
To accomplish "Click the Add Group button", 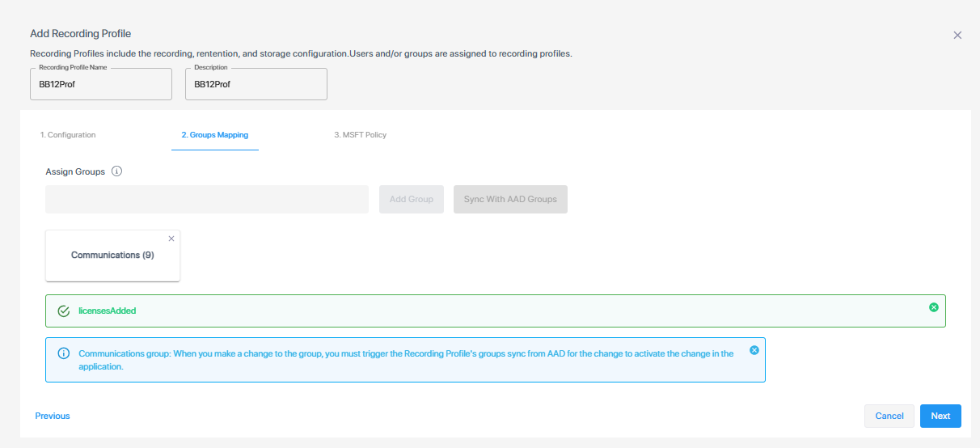I will tap(412, 199).
